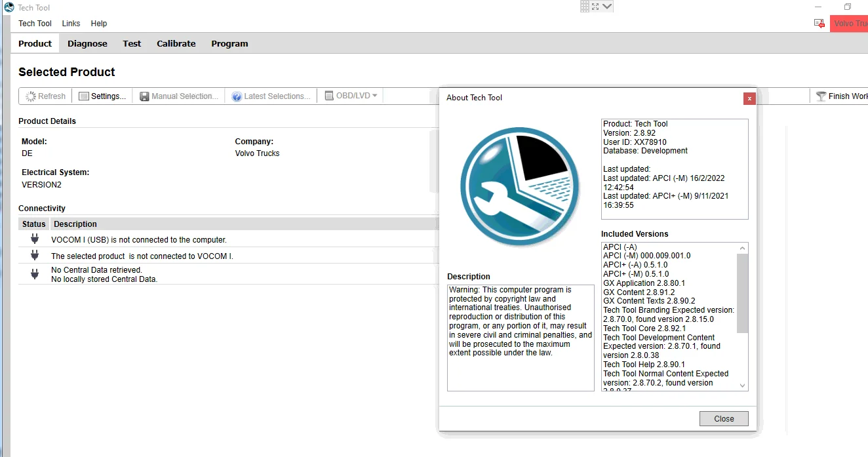Click the Included Versions scrollbar thumb

coord(742,293)
